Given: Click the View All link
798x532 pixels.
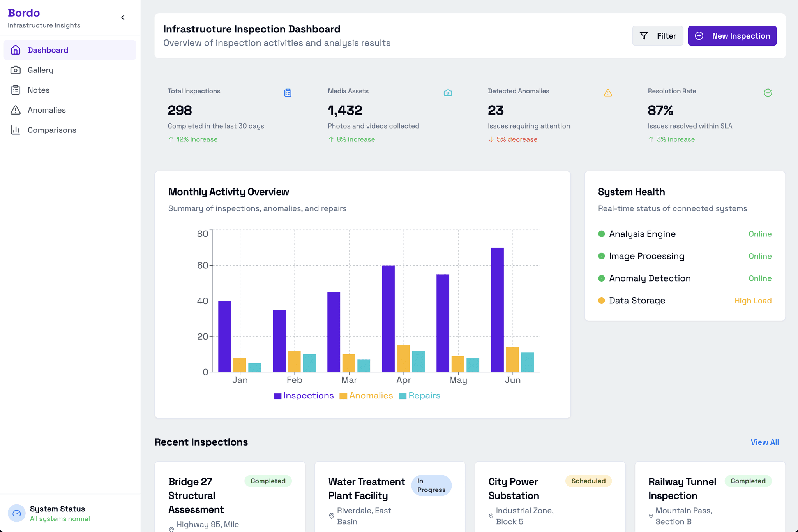Looking at the screenshot, I should pyautogui.click(x=764, y=442).
